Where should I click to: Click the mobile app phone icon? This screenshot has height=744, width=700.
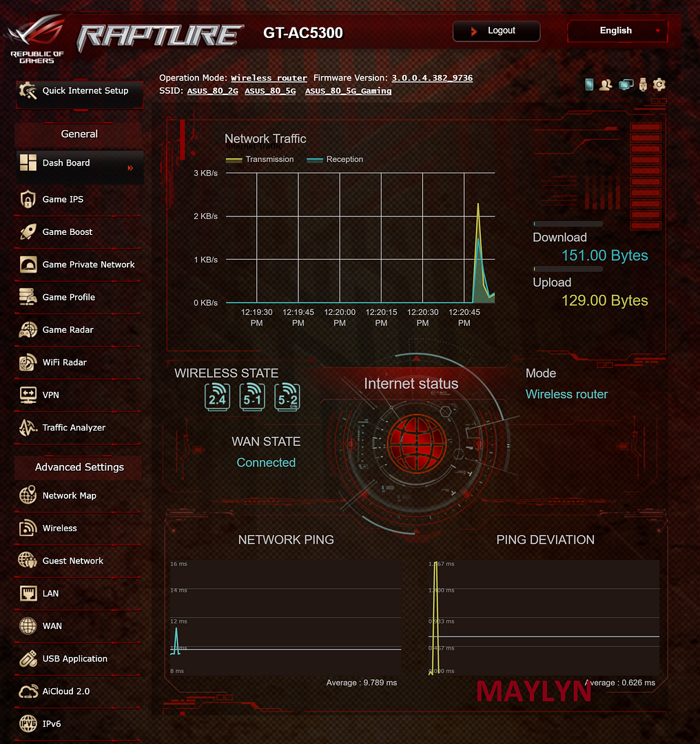point(589,85)
